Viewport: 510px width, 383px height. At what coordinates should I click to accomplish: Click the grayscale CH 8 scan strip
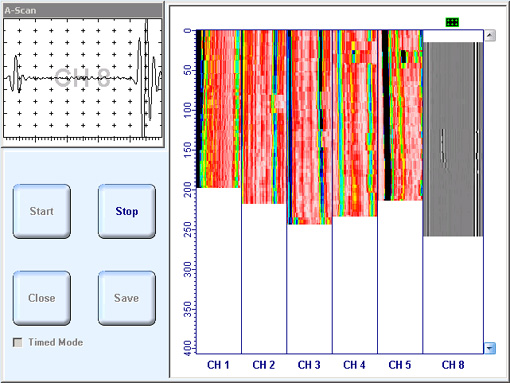point(453,139)
